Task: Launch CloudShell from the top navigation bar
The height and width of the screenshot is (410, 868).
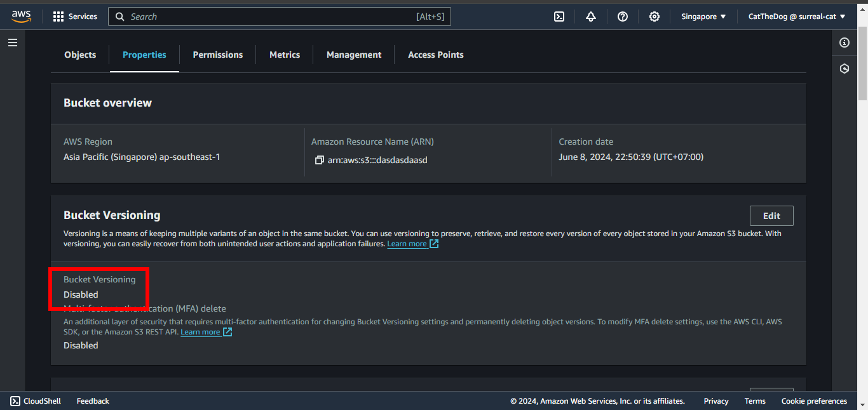Action: coord(559,17)
